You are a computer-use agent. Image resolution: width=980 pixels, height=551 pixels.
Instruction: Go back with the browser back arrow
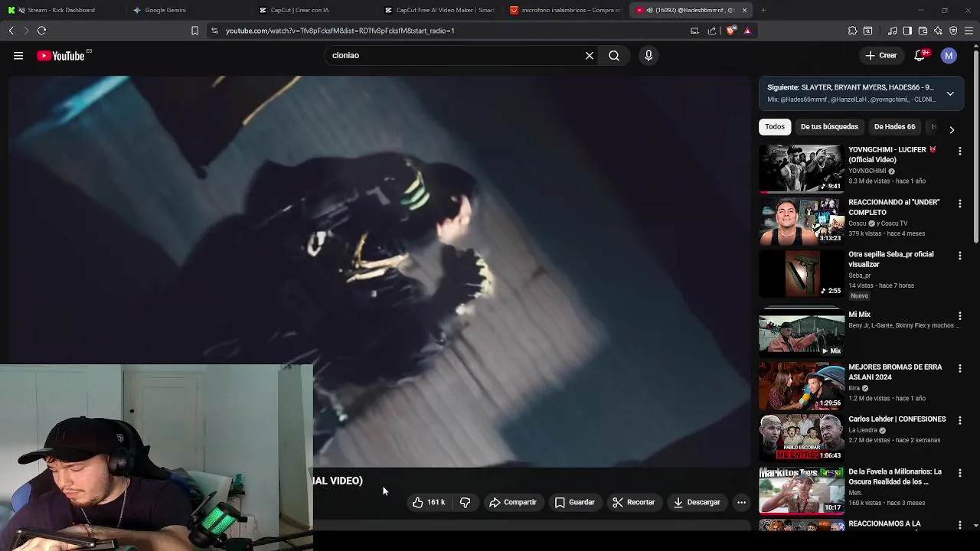pyautogui.click(x=11, y=31)
